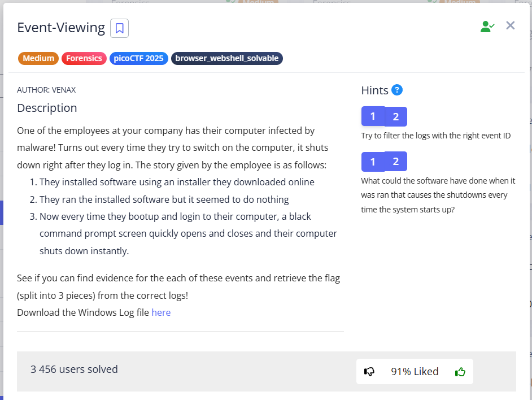Viewport: 532px width, 400px height.
Task: Close the challenge dialog with X
Action: tap(511, 25)
